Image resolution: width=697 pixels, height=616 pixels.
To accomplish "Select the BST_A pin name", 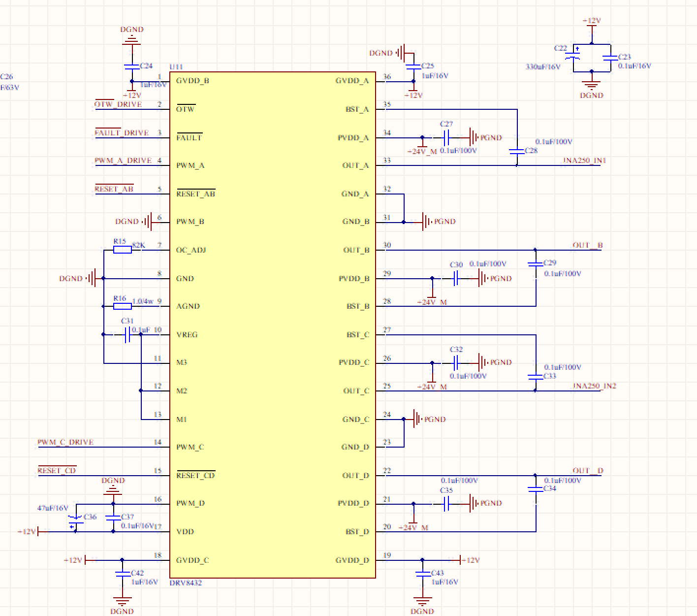I will (357, 109).
